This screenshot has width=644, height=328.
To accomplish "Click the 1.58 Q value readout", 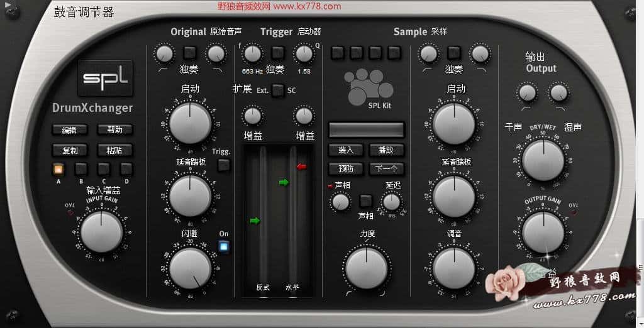I will pyautogui.click(x=304, y=72).
